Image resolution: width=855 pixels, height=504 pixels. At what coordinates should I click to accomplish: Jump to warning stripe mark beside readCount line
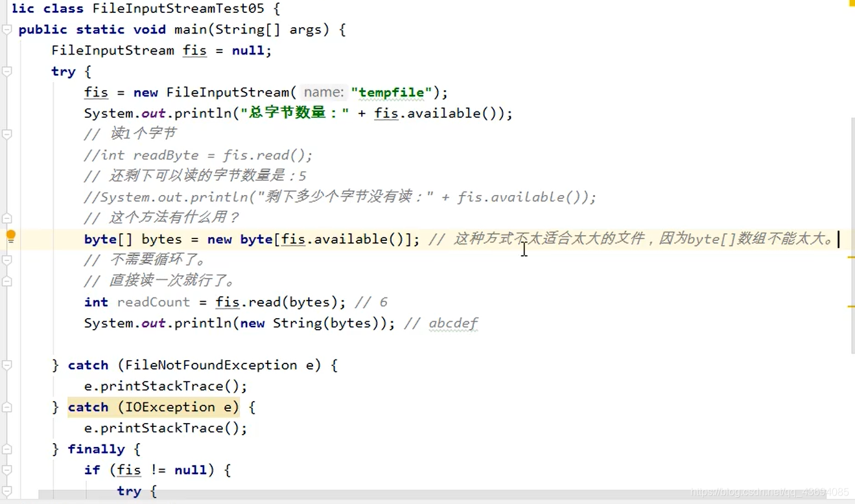pyautogui.click(x=851, y=306)
